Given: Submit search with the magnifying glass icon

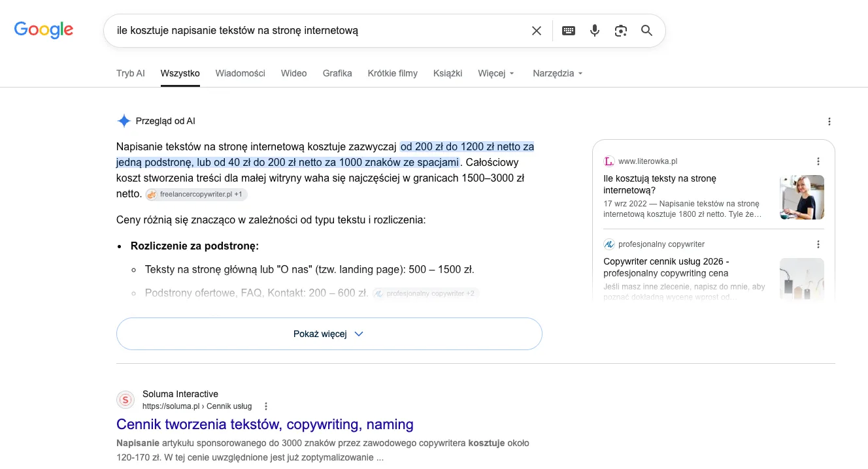Looking at the screenshot, I should click(647, 31).
